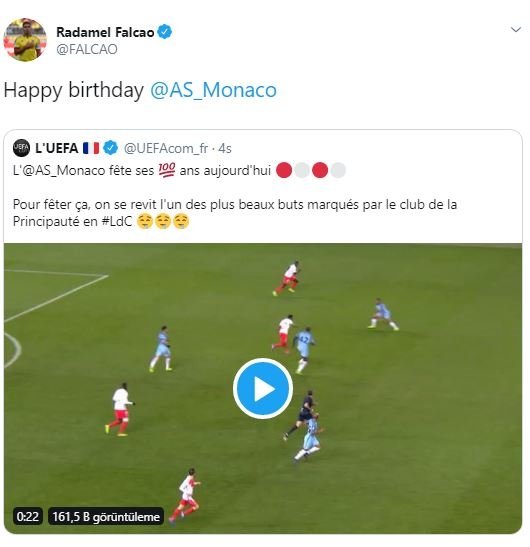Click the 4s timestamp of quoted tweet
Image resolution: width=530 pixels, height=547 pixels.
tap(225, 149)
